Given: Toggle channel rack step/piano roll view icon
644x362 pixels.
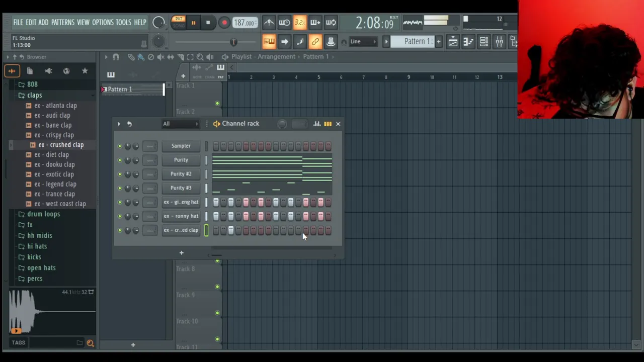Looking at the screenshot, I should point(328,124).
